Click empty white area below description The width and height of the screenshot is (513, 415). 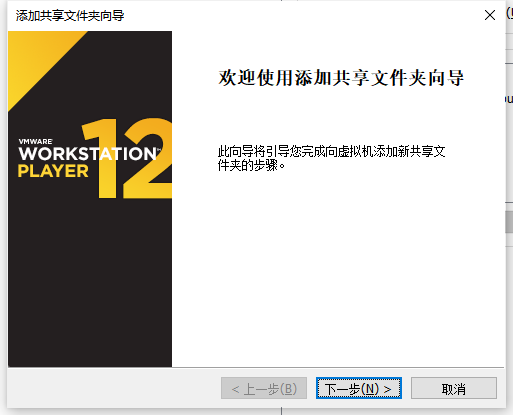click(337, 267)
